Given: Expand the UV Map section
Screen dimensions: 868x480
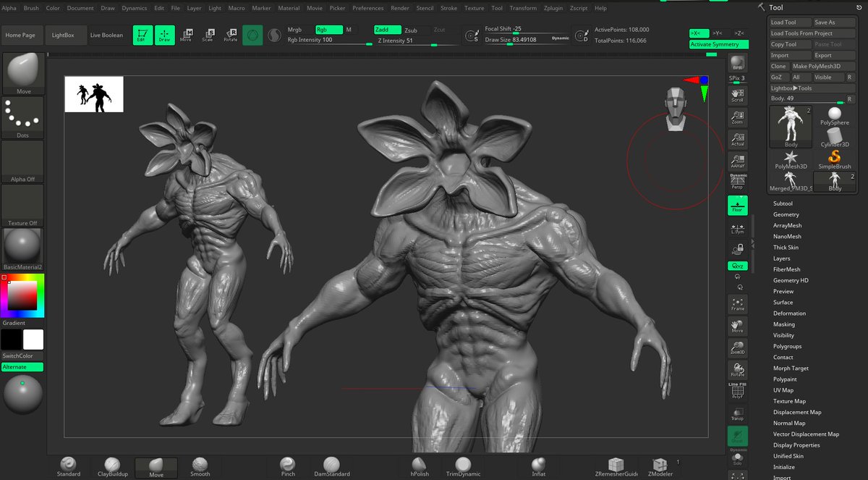Looking at the screenshot, I should tap(783, 390).
